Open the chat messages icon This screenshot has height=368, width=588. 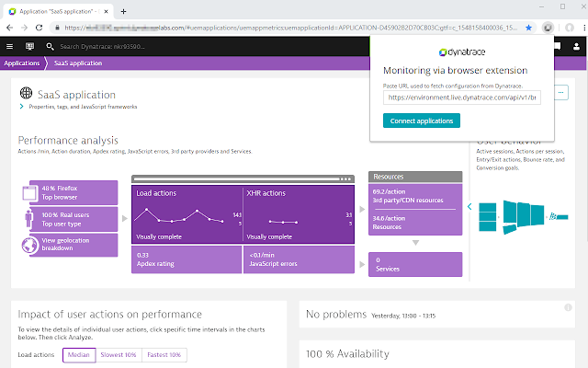click(558, 47)
